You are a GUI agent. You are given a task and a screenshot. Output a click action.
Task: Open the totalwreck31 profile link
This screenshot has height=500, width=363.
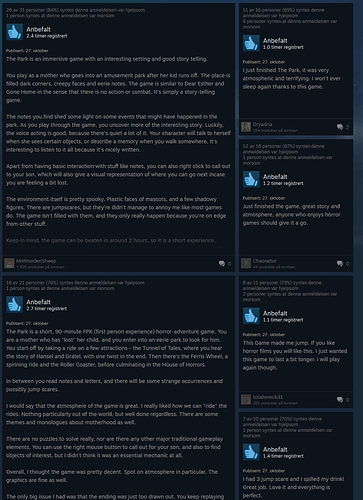tap(268, 397)
